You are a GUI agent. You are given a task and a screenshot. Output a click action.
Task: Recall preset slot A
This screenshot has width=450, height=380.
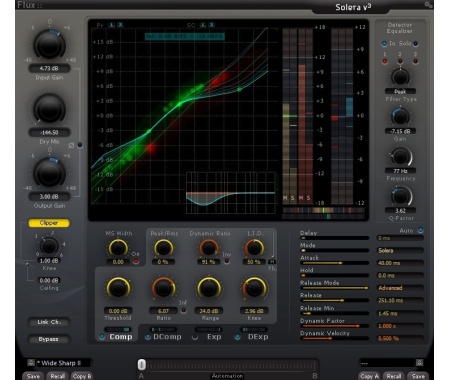(57, 376)
